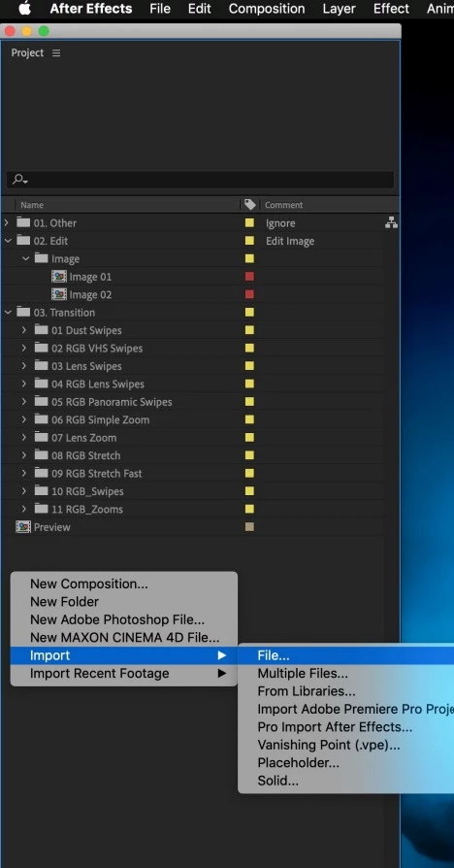454x868 pixels.
Task: Select the Image 02 composition icon
Action: (x=58, y=294)
